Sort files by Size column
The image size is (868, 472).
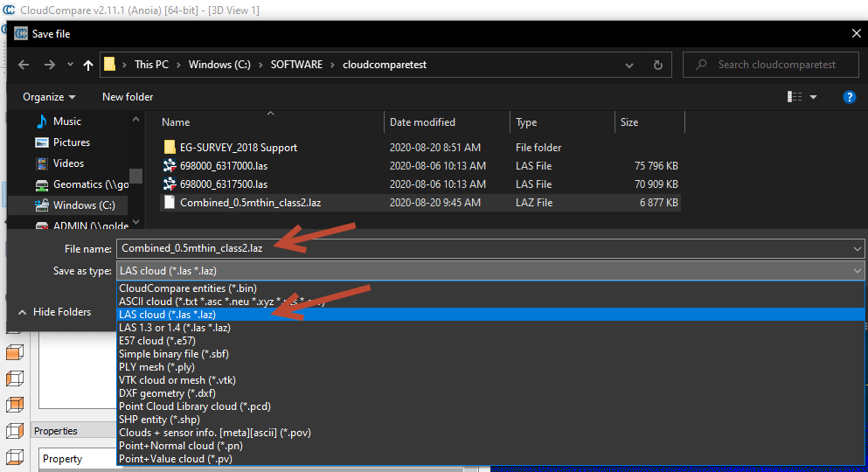tap(629, 122)
